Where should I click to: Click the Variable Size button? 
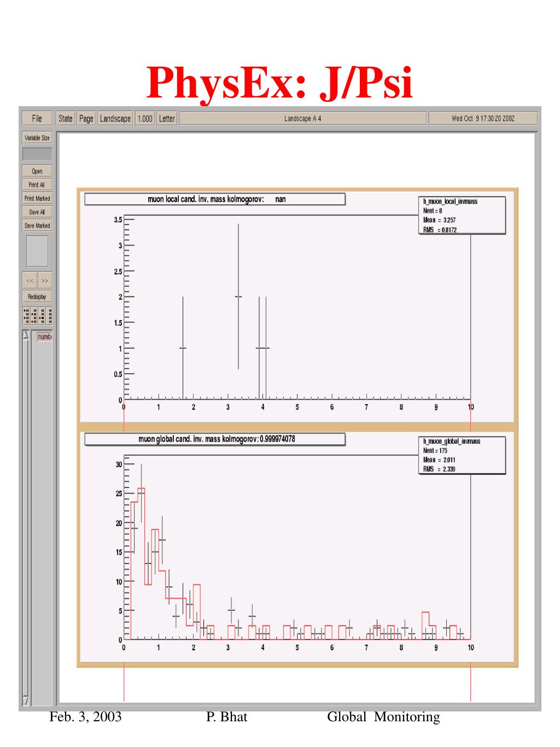pyautogui.click(x=37, y=138)
